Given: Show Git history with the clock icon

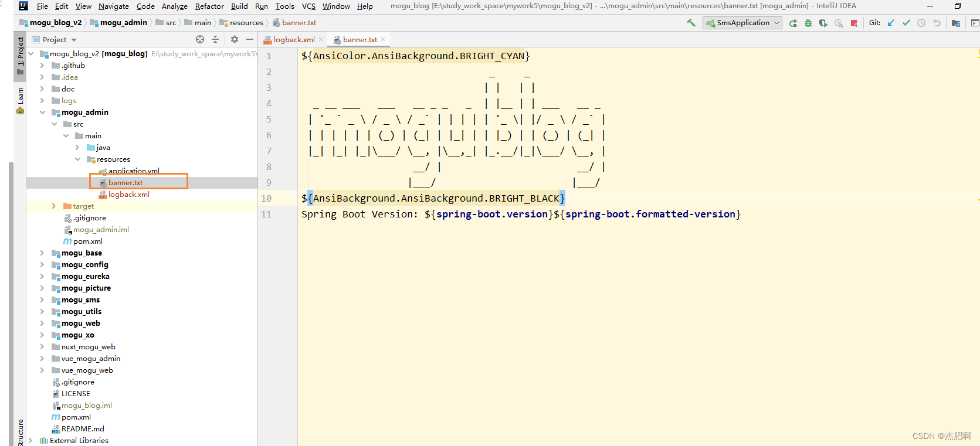Looking at the screenshot, I should (x=921, y=23).
